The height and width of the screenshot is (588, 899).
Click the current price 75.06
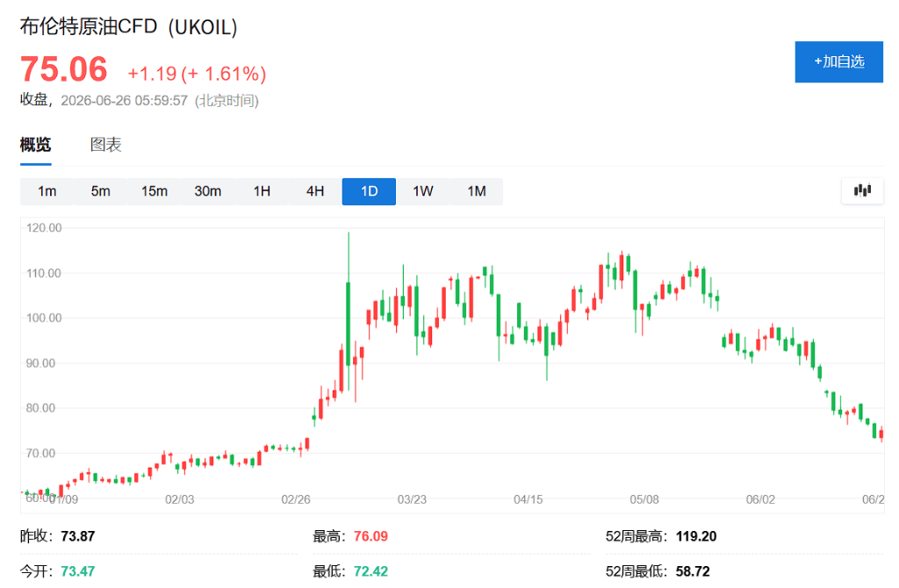point(63,69)
